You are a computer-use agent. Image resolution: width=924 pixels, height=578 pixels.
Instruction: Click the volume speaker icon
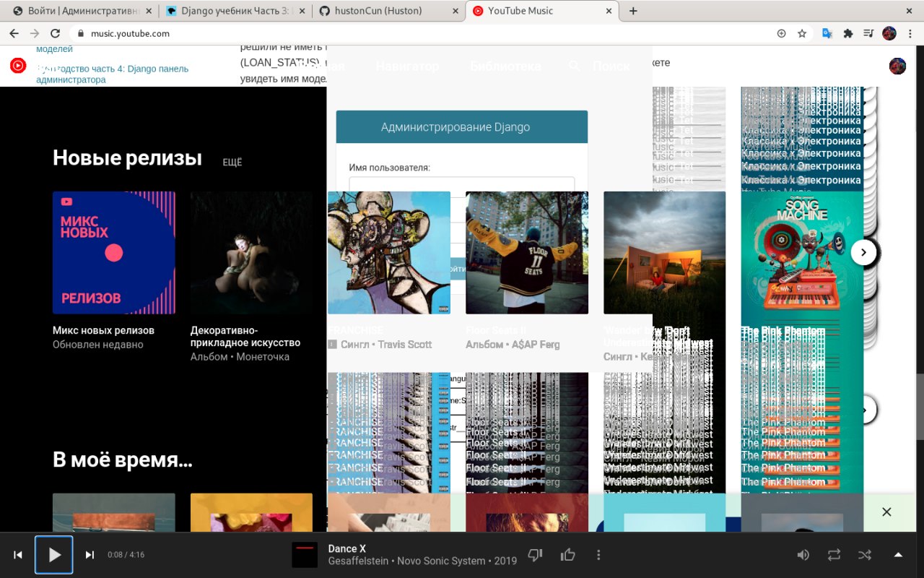click(803, 555)
